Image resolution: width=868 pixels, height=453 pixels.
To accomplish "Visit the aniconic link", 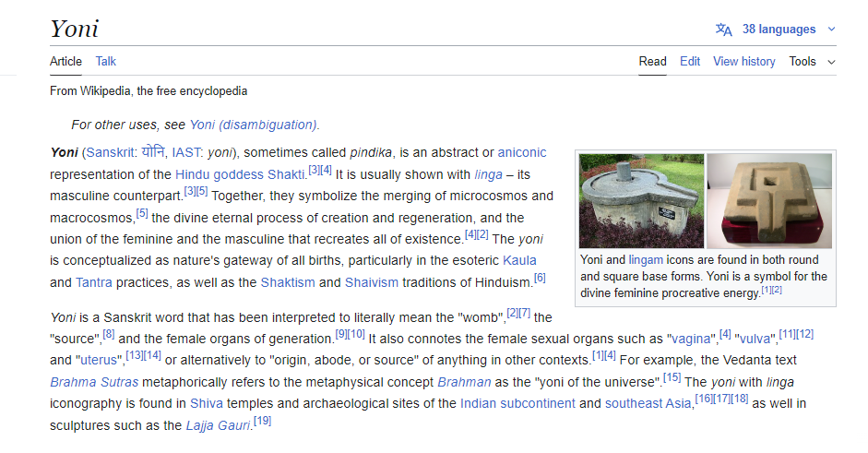I will pyautogui.click(x=522, y=153).
